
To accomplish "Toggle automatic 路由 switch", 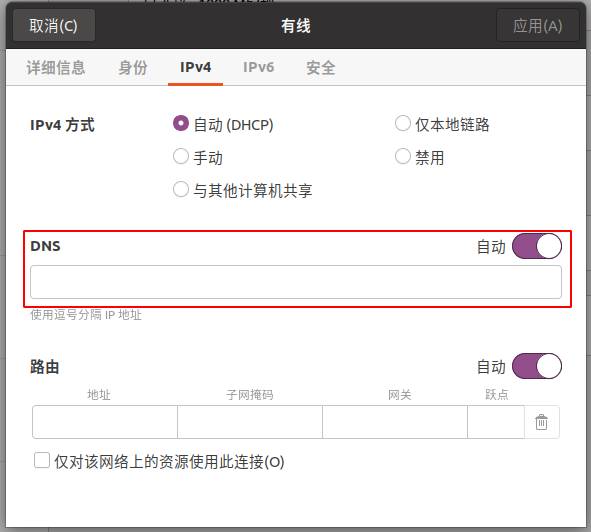I will [537, 366].
